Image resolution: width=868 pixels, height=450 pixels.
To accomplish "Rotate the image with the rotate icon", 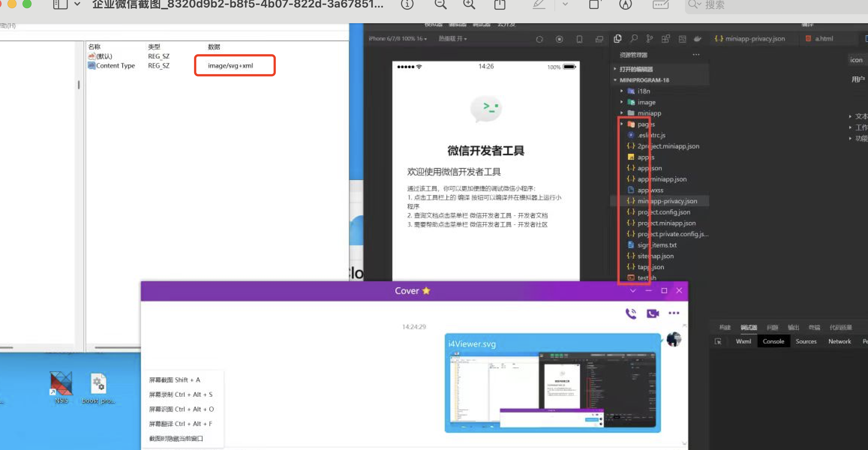I will [x=594, y=4].
